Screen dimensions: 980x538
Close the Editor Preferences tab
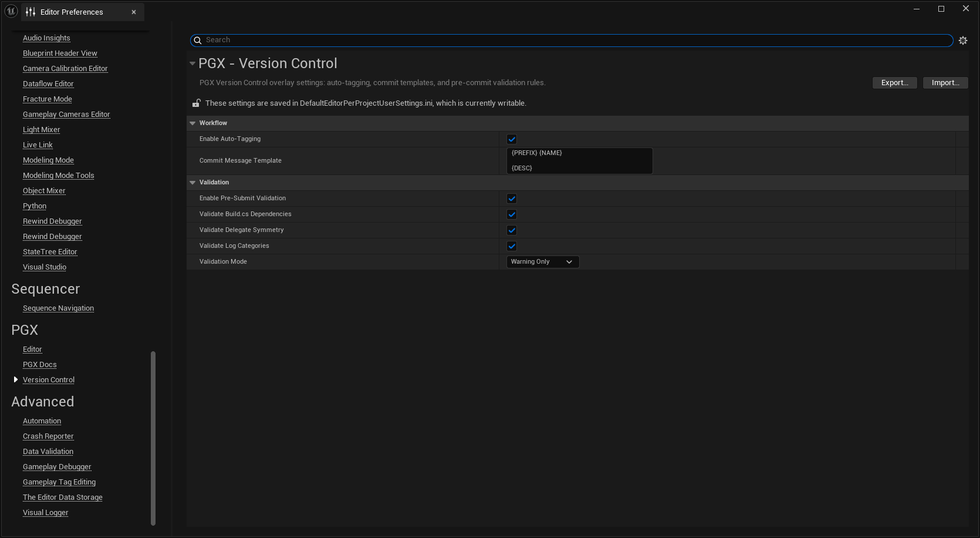click(x=134, y=12)
